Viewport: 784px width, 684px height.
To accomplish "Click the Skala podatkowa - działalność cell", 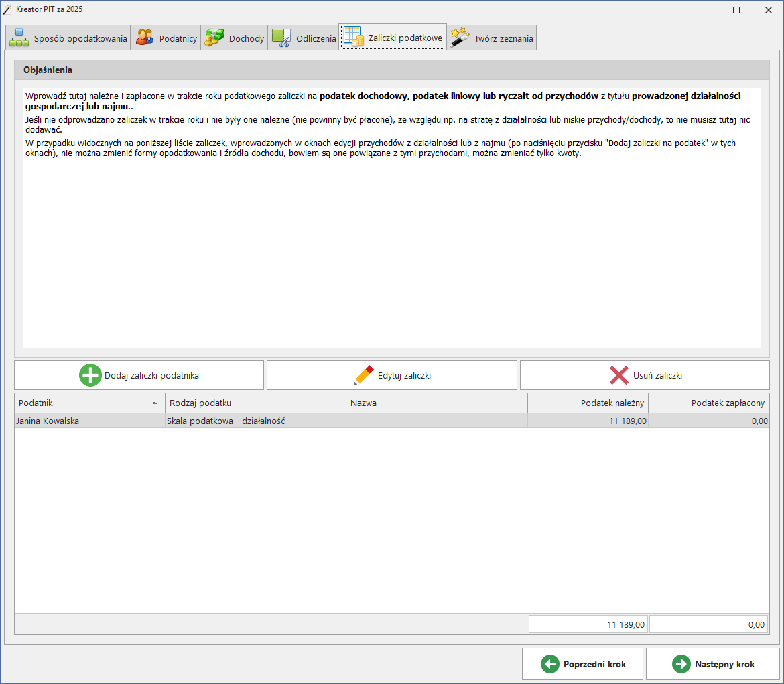I will [255, 421].
